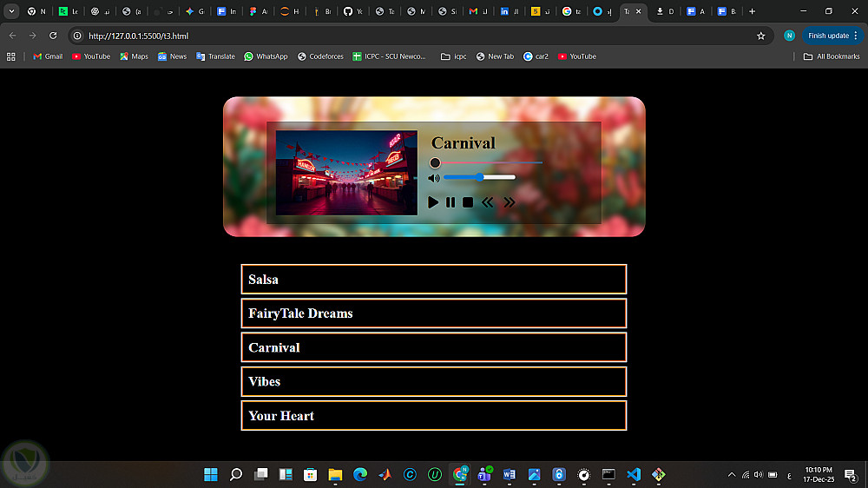Screen dimensions: 868x488
Task: Open the Gmail bookmark
Action: 48,56
